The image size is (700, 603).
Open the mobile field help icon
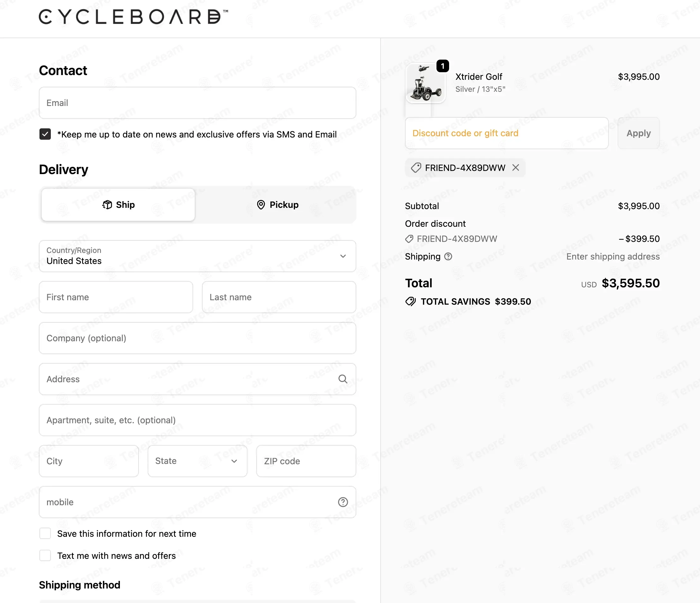click(342, 502)
